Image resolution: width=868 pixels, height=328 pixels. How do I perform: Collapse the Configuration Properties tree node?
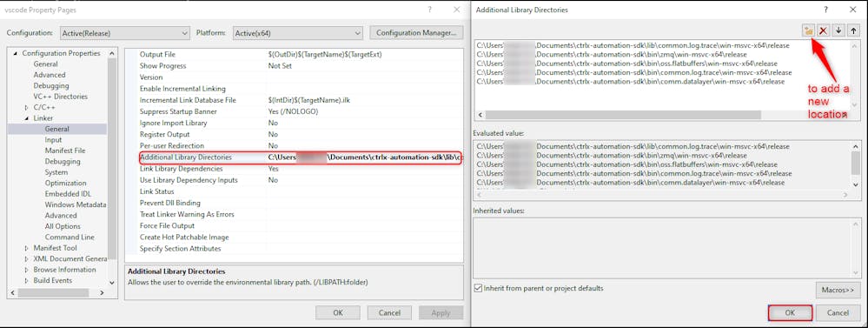16,54
